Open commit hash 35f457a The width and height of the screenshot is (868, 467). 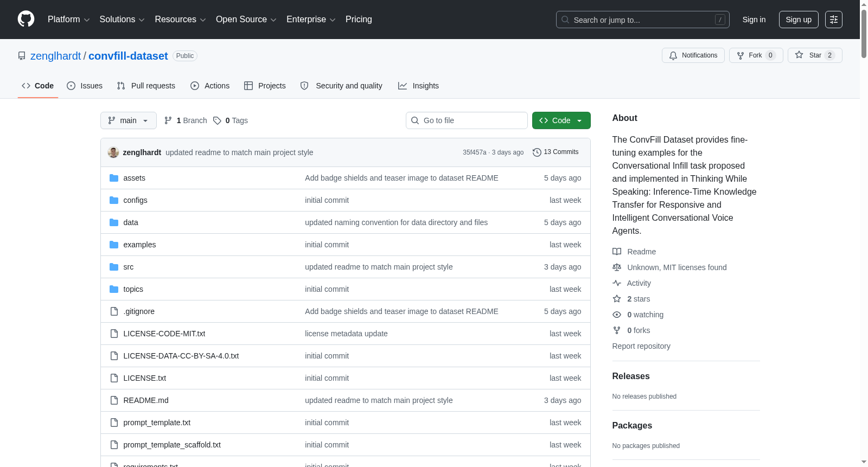click(474, 152)
